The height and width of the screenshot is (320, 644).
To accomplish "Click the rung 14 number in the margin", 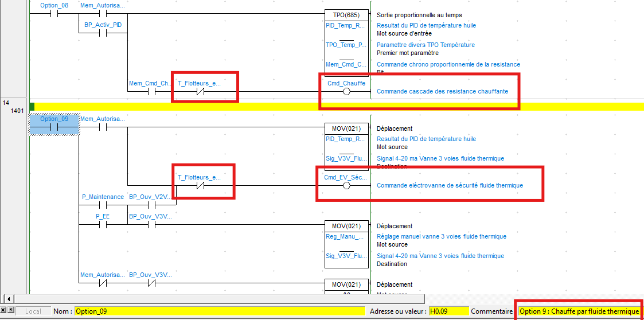I will coord(6,103).
